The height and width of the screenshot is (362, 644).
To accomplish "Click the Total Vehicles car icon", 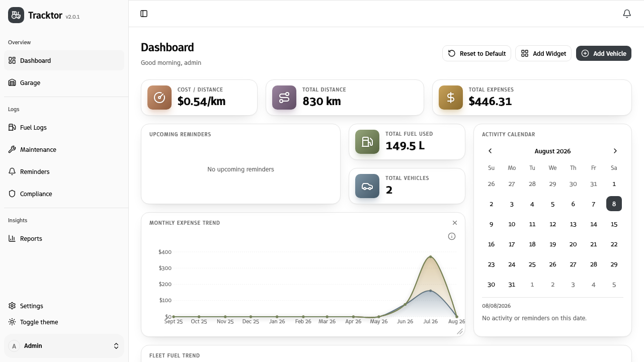I will (x=367, y=186).
